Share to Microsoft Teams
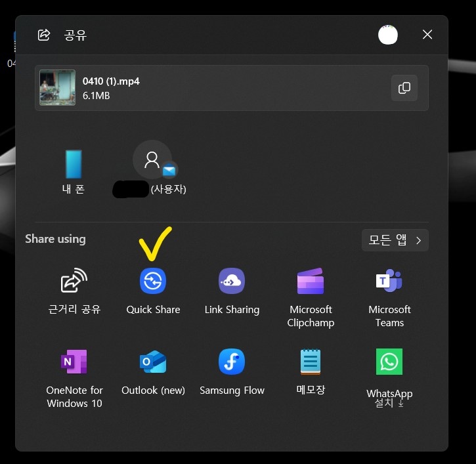This screenshot has width=476, height=464. (x=389, y=297)
